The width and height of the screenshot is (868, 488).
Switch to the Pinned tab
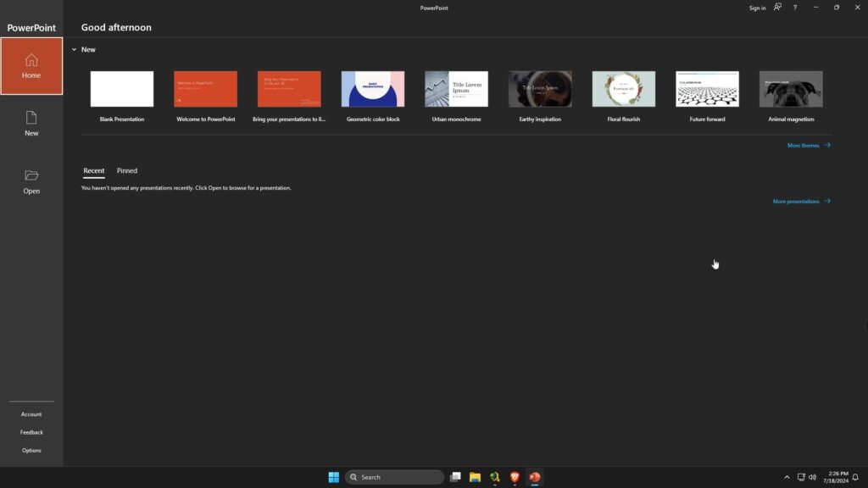(127, 171)
